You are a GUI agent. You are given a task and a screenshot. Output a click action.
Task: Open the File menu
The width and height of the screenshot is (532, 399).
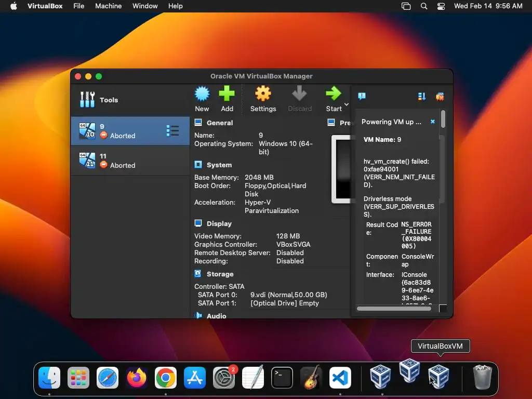pyautogui.click(x=79, y=6)
